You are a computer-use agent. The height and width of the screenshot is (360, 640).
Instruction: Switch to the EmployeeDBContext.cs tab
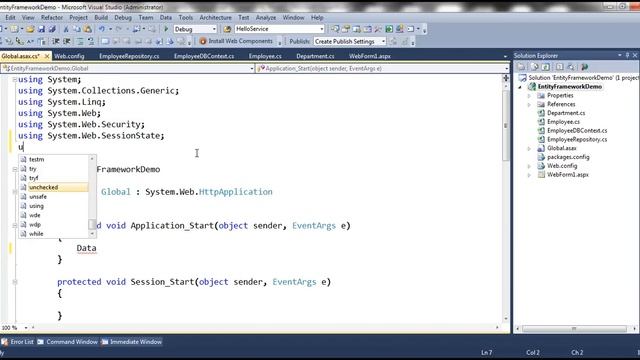pyautogui.click(x=204, y=56)
